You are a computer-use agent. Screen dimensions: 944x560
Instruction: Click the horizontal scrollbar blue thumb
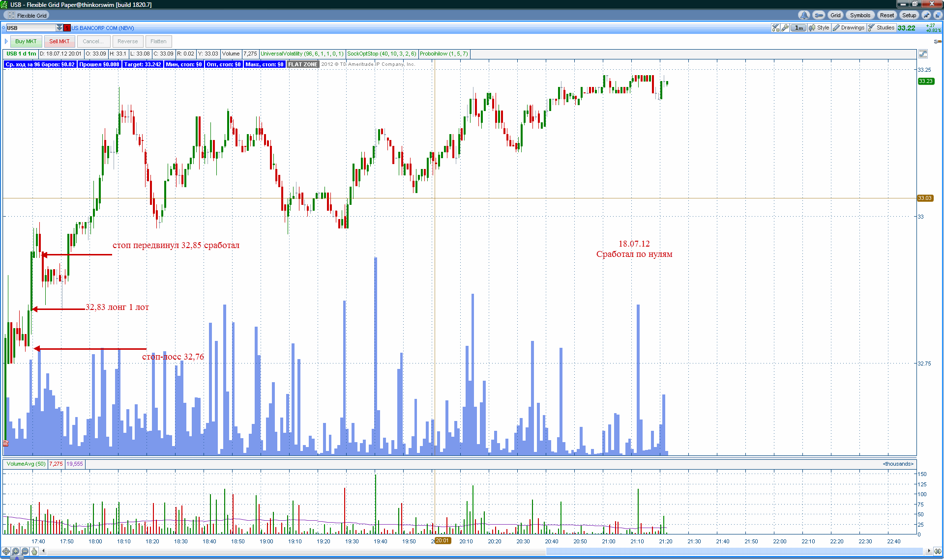735,551
